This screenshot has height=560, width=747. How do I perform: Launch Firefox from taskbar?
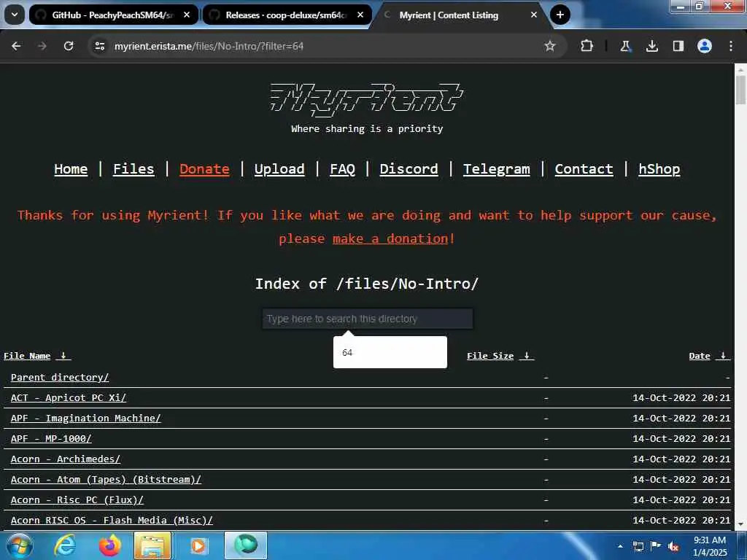pyautogui.click(x=109, y=545)
